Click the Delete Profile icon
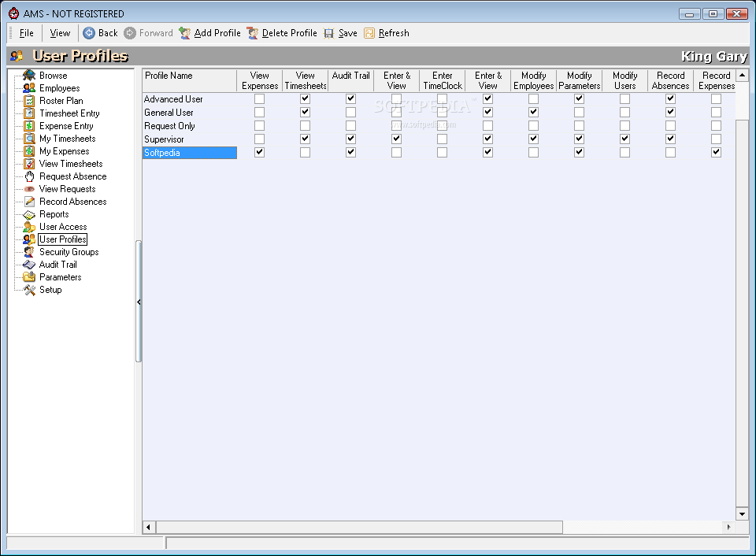Screen dimensions: 756x556 (253, 33)
